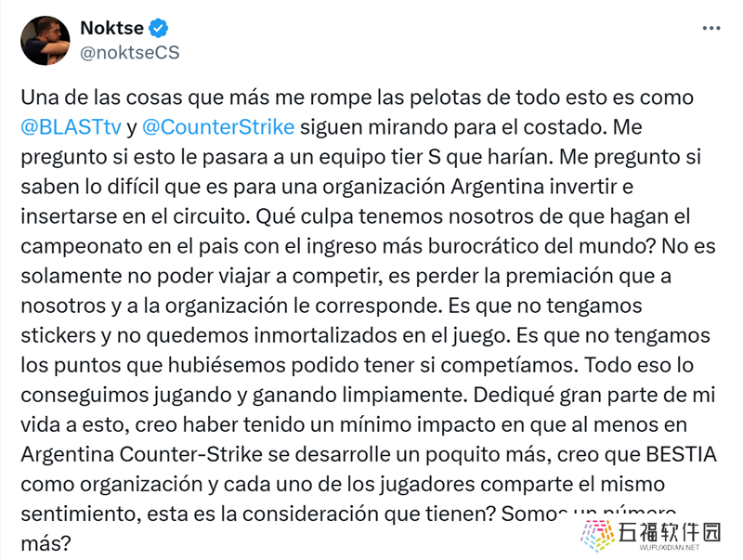This screenshot has width=743, height=560.
Task: Click the WUFUXIDIAN.NET watermark text
Action: pos(669,547)
